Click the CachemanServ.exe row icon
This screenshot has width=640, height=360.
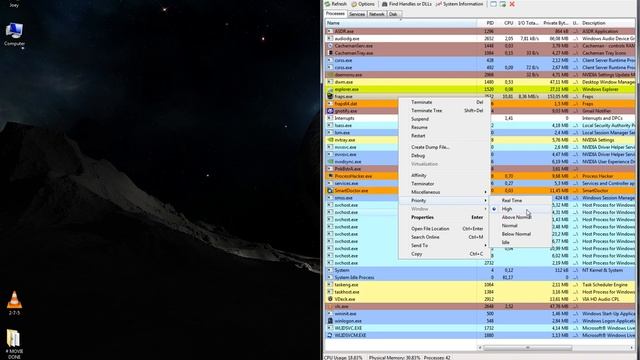(330, 46)
